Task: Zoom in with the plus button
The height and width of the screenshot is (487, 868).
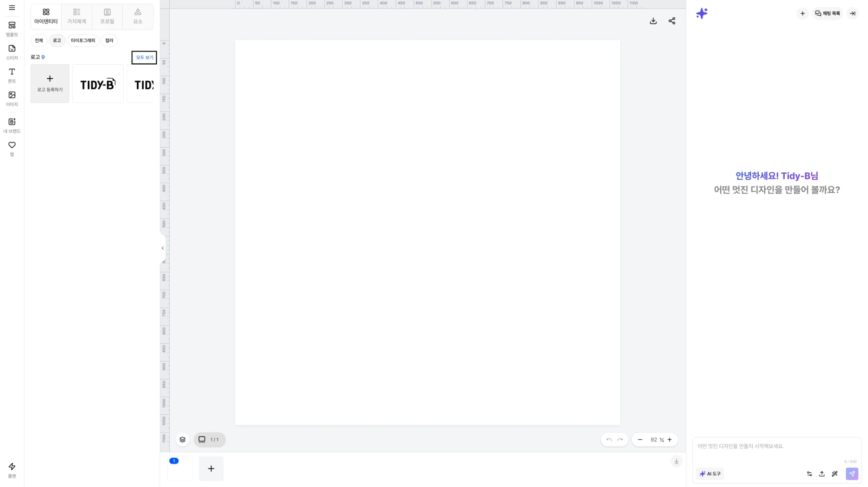Action: click(670, 440)
